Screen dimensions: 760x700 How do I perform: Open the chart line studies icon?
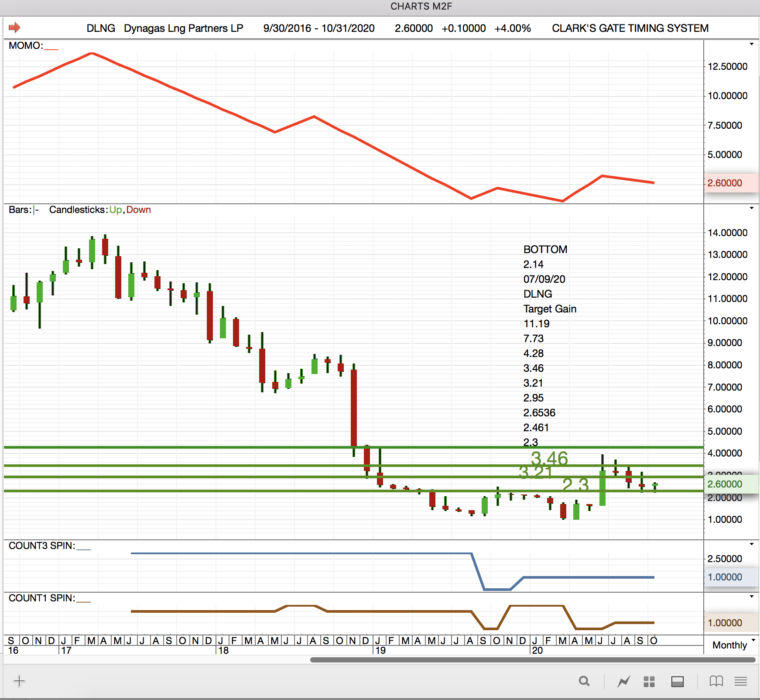point(624,681)
